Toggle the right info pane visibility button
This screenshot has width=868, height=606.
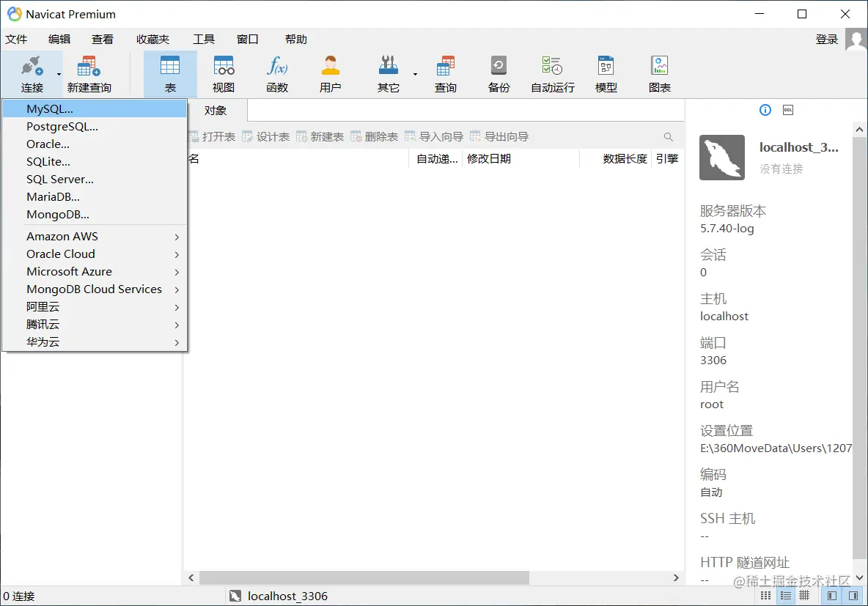(853, 596)
